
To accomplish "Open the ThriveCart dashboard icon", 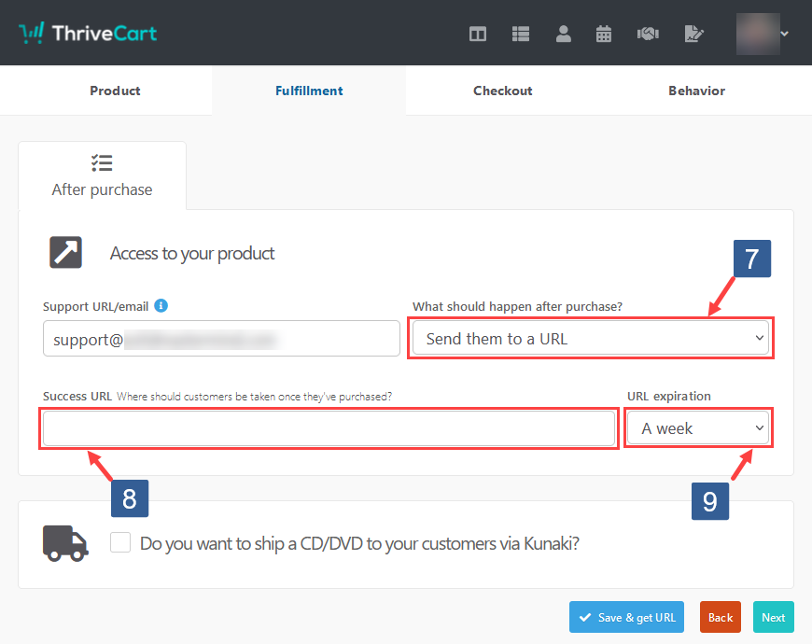I will tap(477, 34).
